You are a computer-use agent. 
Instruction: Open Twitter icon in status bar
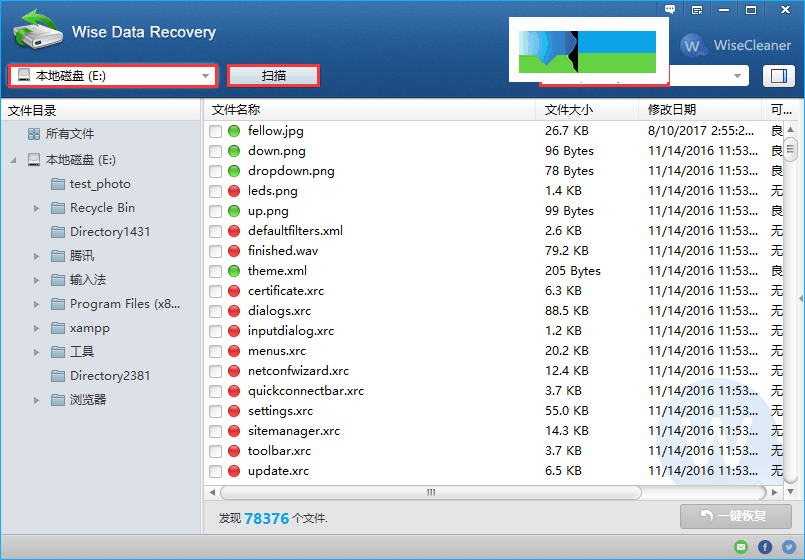(x=789, y=547)
